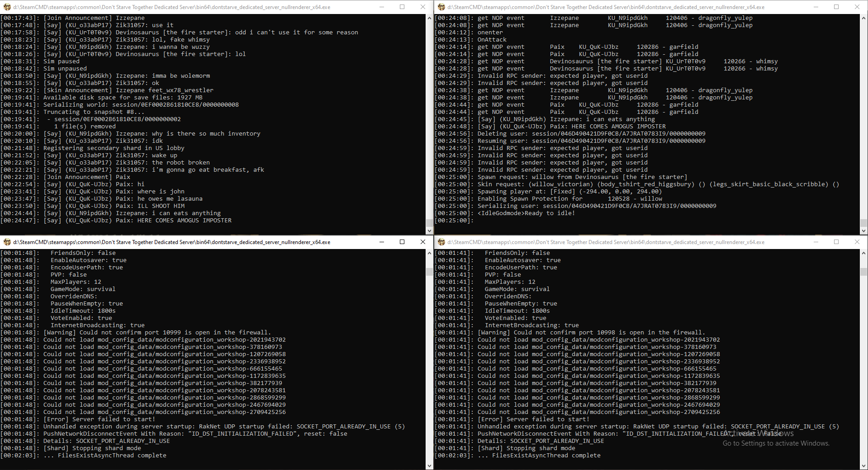Maximize the top-right console window
The height and width of the screenshot is (470, 868).
pos(836,7)
